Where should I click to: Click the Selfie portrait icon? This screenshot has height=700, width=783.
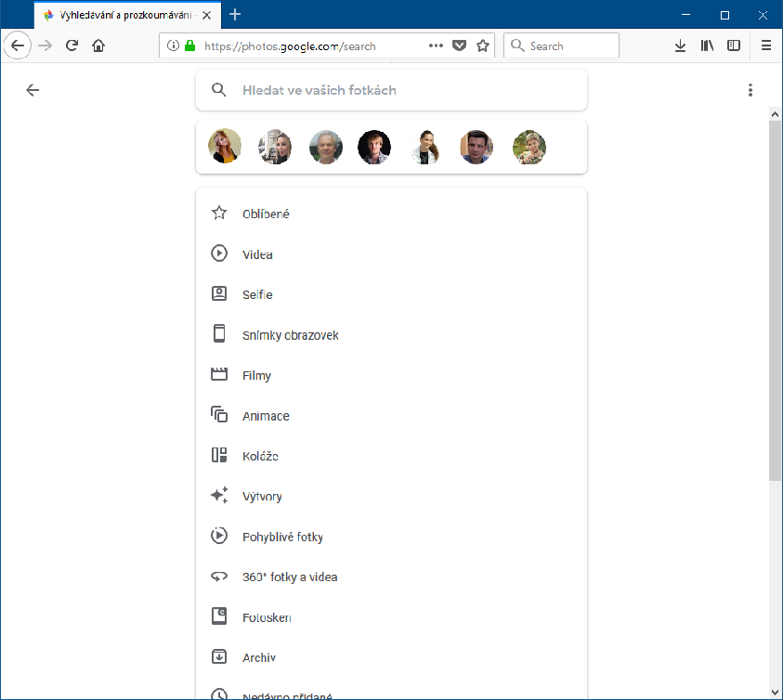(218, 293)
